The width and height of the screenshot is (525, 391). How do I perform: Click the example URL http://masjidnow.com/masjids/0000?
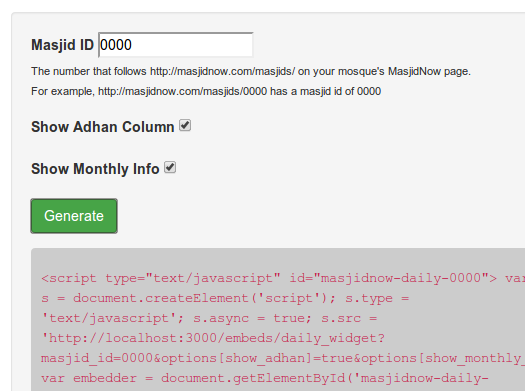(x=182, y=91)
